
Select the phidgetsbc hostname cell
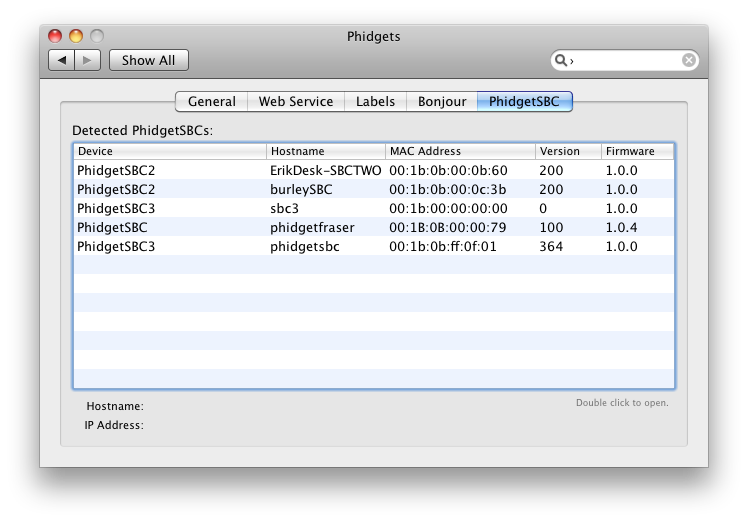(x=305, y=247)
